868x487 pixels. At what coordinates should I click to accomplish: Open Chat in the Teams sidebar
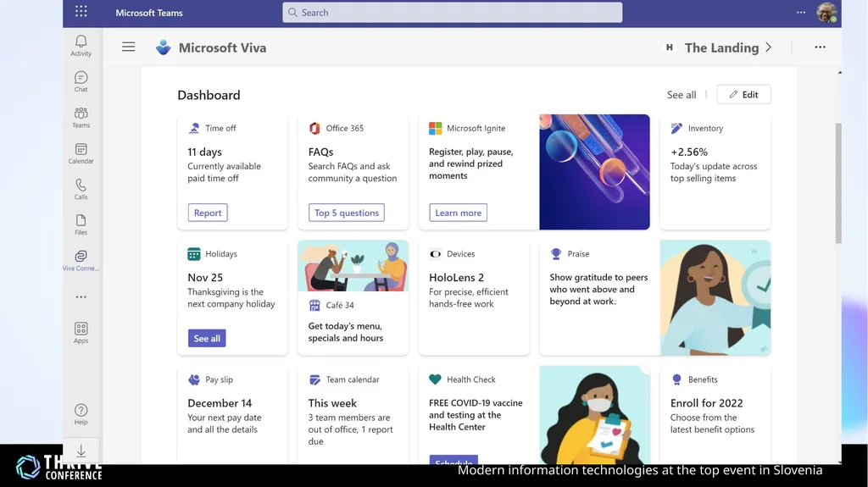pyautogui.click(x=81, y=81)
